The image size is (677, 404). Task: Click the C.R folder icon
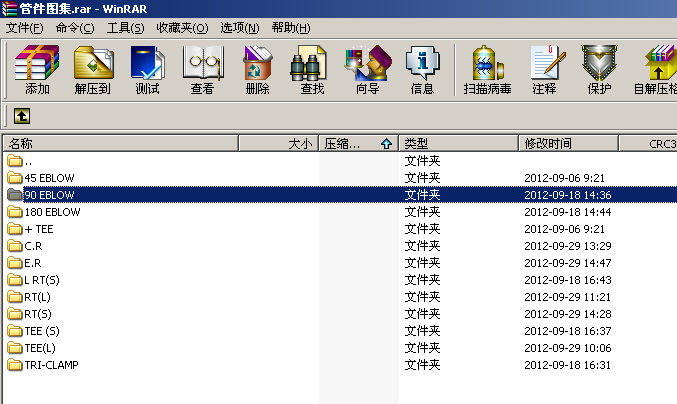(15, 246)
